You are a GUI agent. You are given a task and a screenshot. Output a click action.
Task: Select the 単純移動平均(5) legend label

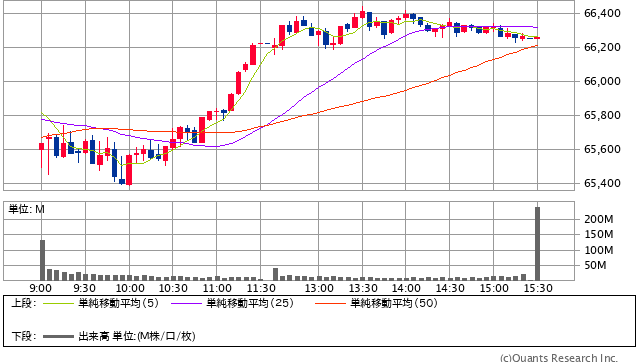click(x=118, y=303)
